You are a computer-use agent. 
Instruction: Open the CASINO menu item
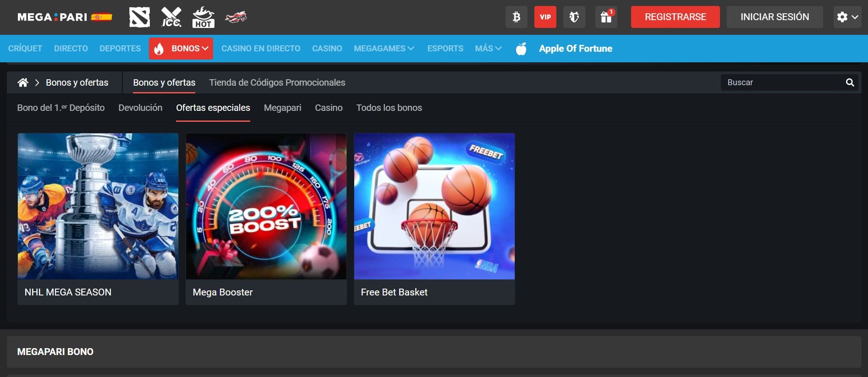coord(327,49)
